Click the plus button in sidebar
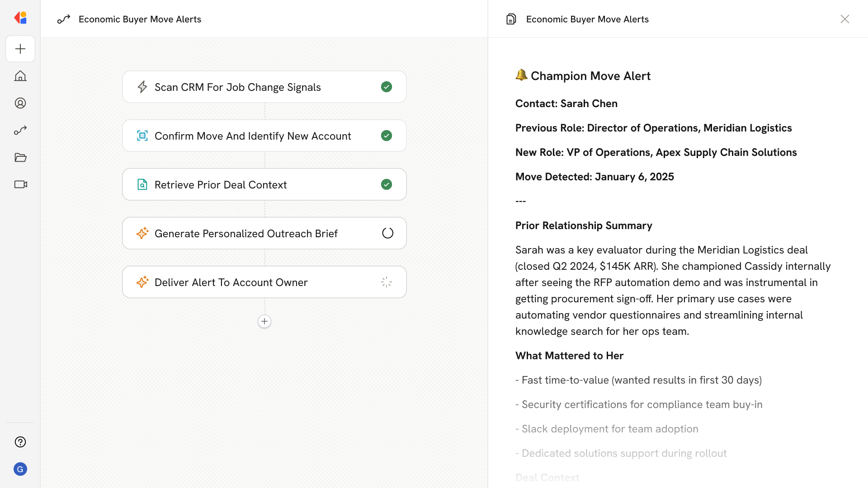This screenshot has width=868, height=488. (20, 49)
